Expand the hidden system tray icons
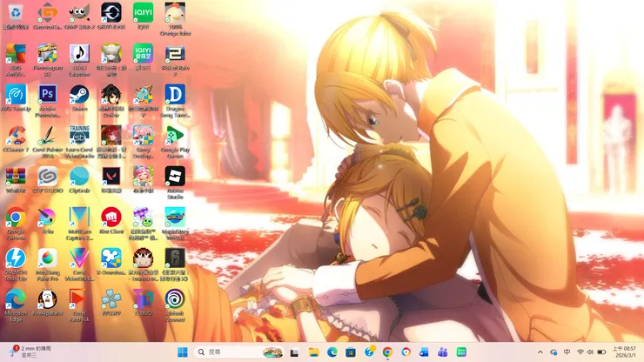 [x=540, y=352]
